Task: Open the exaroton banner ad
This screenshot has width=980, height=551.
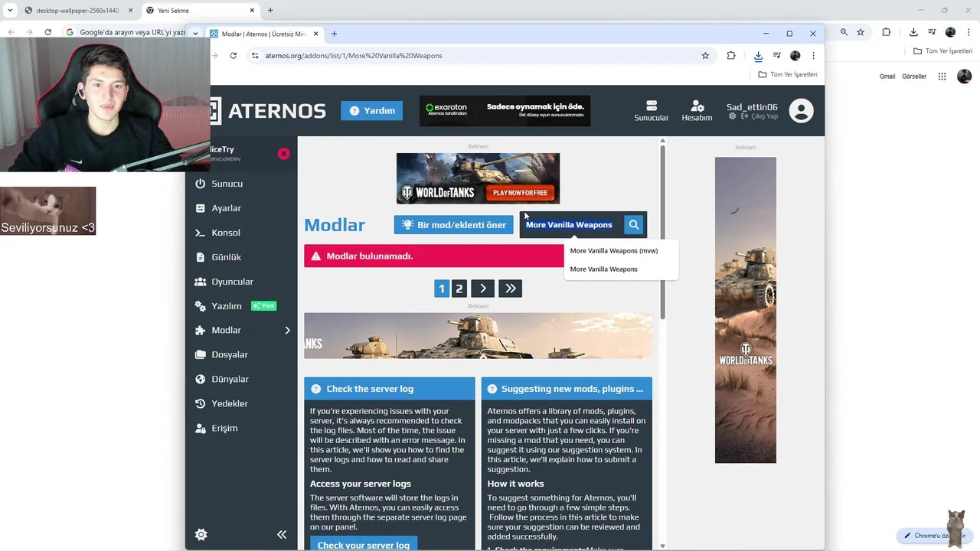Action: (505, 111)
